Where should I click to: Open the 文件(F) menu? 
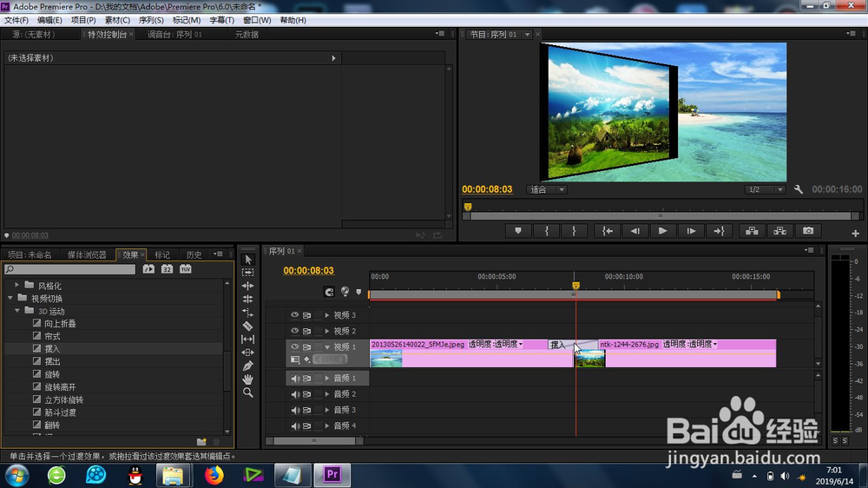pos(16,20)
